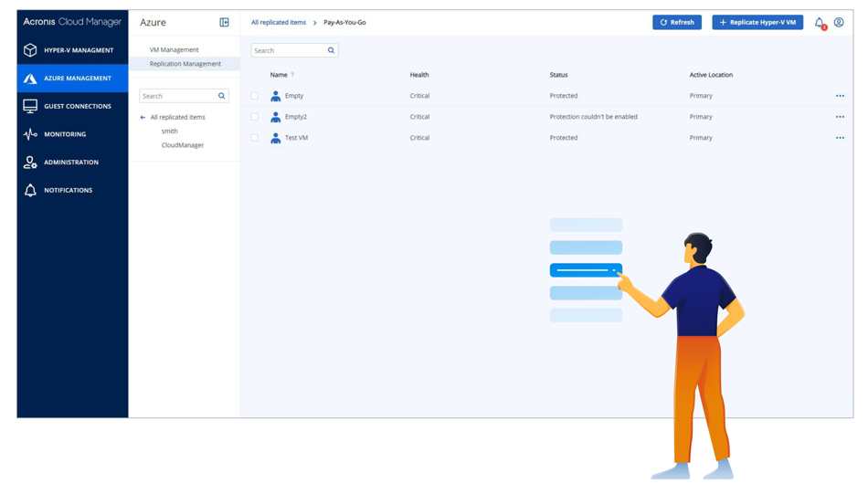Go to Monitoring section
Viewport: 868px width, 494px height.
72,134
